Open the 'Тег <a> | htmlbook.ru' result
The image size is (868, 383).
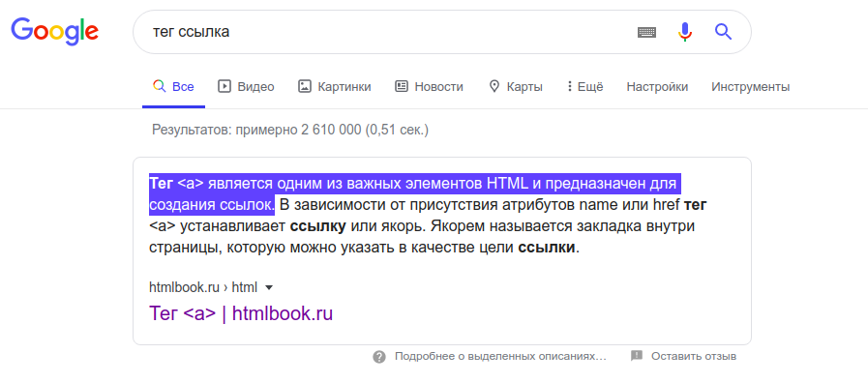click(x=241, y=313)
